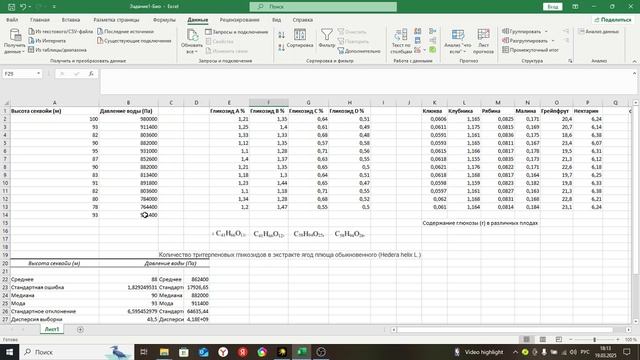Toggle the Фильтр funnel button
The height and width of the screenshot is (360, 640).
[327, 38]
